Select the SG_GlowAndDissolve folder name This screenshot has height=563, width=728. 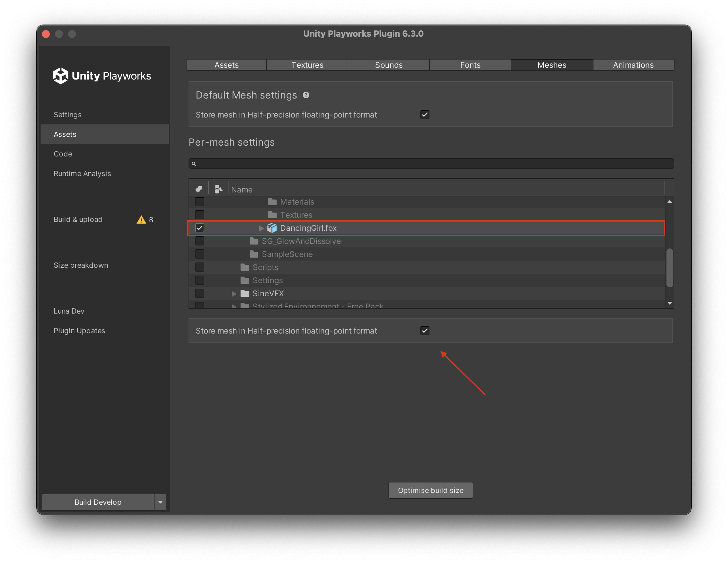point(301,241)
